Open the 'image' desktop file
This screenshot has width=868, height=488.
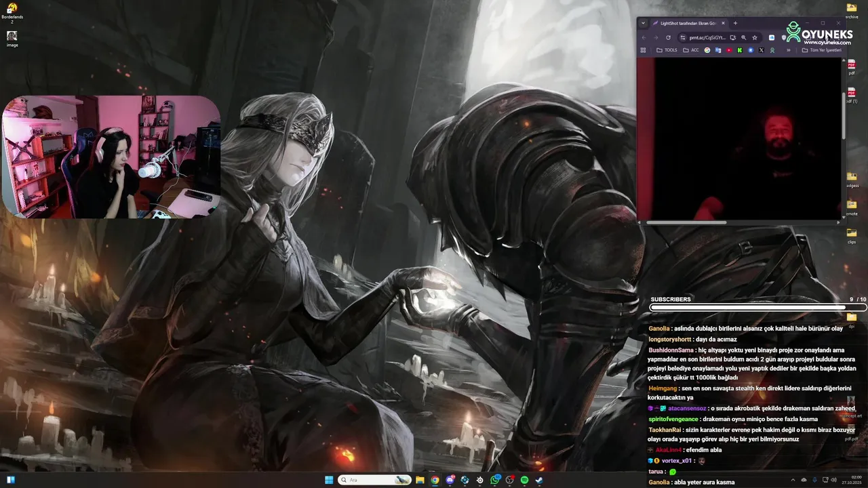pyautogui.click(x=12, y=39)
